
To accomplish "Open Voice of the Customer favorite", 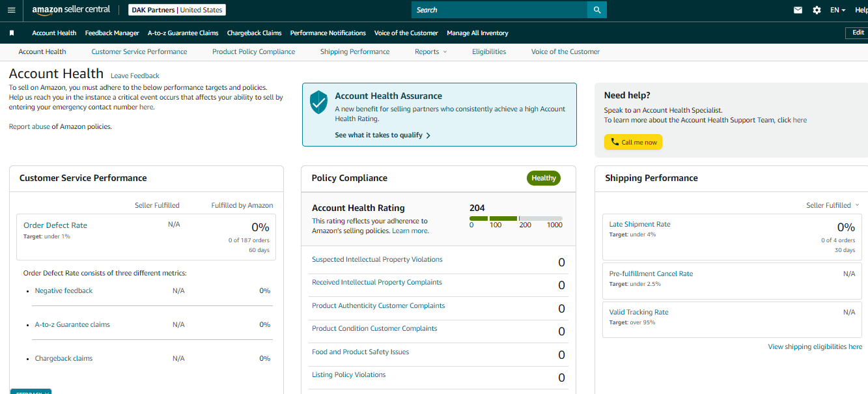I will (x=406, y=33).
